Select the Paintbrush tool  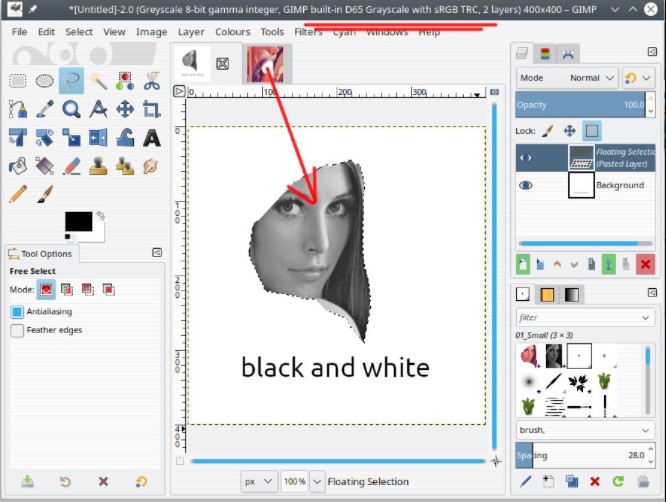[x=44, y=194]
